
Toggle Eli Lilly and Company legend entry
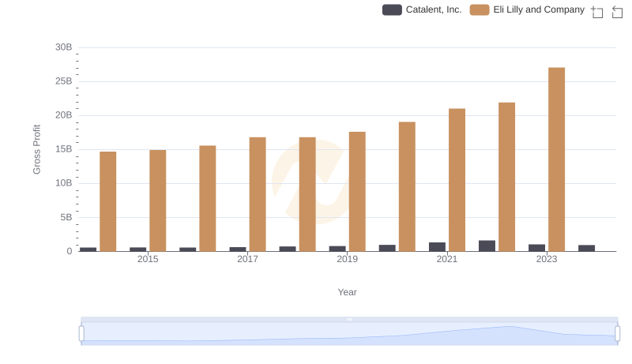click(x=539, y=9)
